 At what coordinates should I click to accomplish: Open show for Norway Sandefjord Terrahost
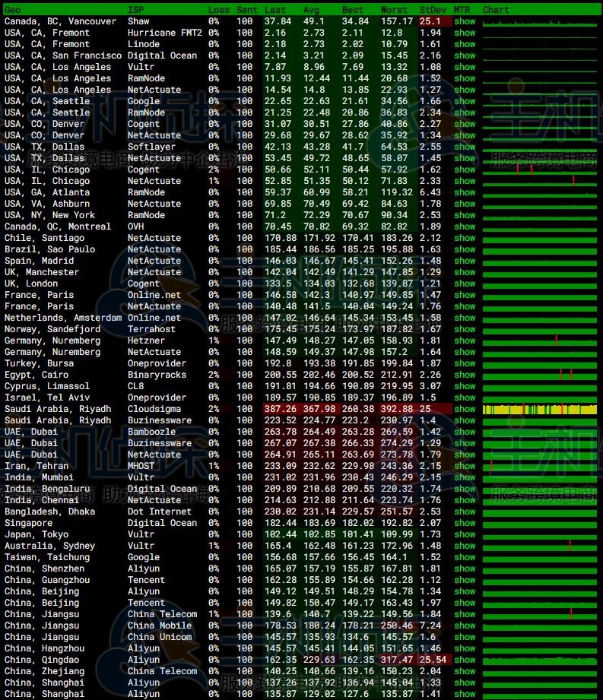tap(465, 329)
